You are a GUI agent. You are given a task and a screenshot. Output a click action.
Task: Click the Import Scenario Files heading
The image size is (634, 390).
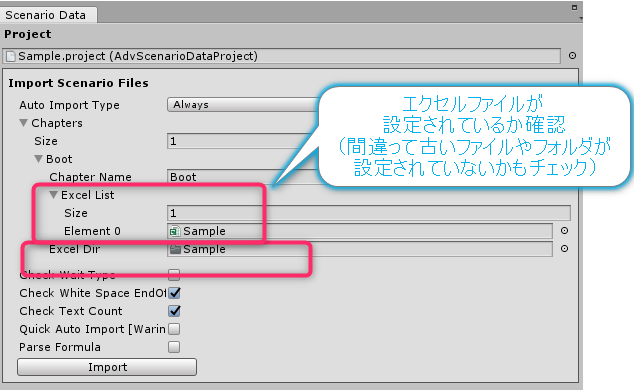(x=78, y=83)
